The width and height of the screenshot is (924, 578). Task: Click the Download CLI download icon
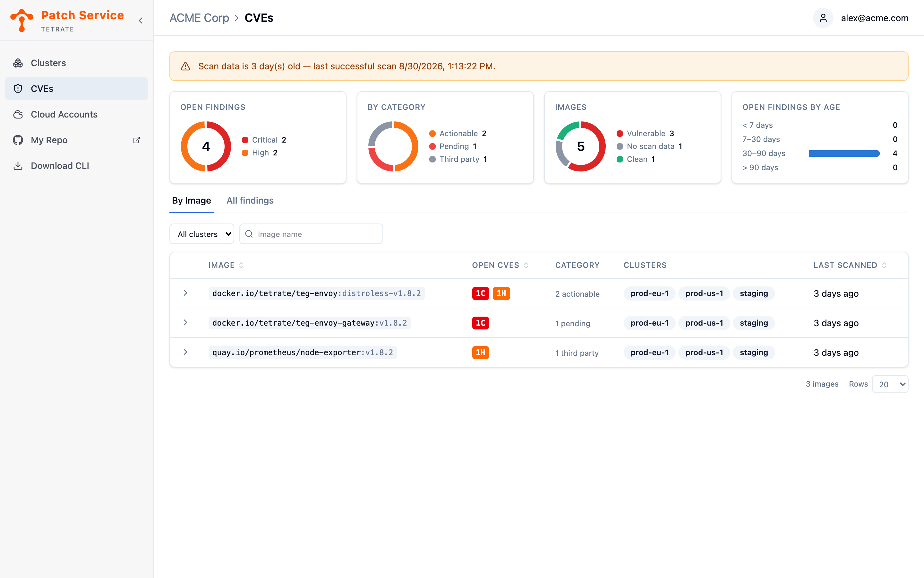tap(18, 165)
